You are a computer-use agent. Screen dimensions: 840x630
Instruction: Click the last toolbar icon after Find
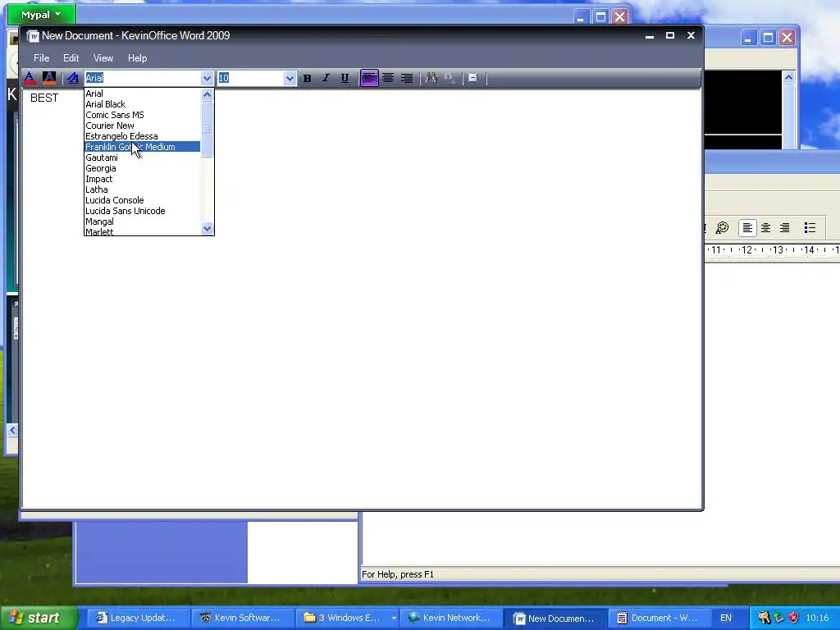(472, 78)
